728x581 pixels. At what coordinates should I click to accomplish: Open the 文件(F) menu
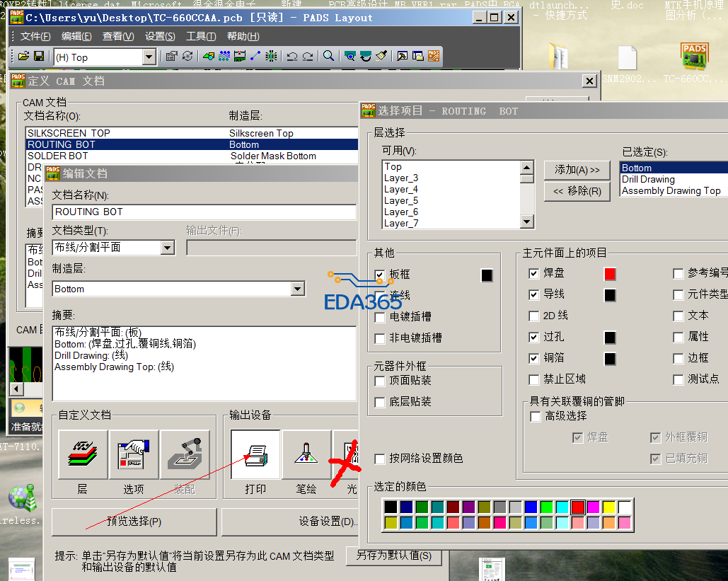tap(35, 36)
